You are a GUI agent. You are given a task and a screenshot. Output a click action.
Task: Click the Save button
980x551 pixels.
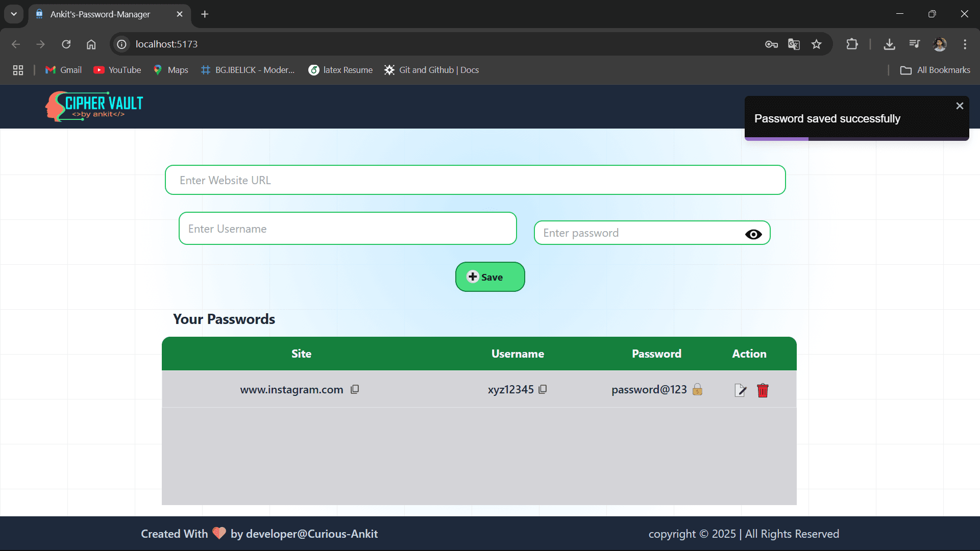pos(490,277)
